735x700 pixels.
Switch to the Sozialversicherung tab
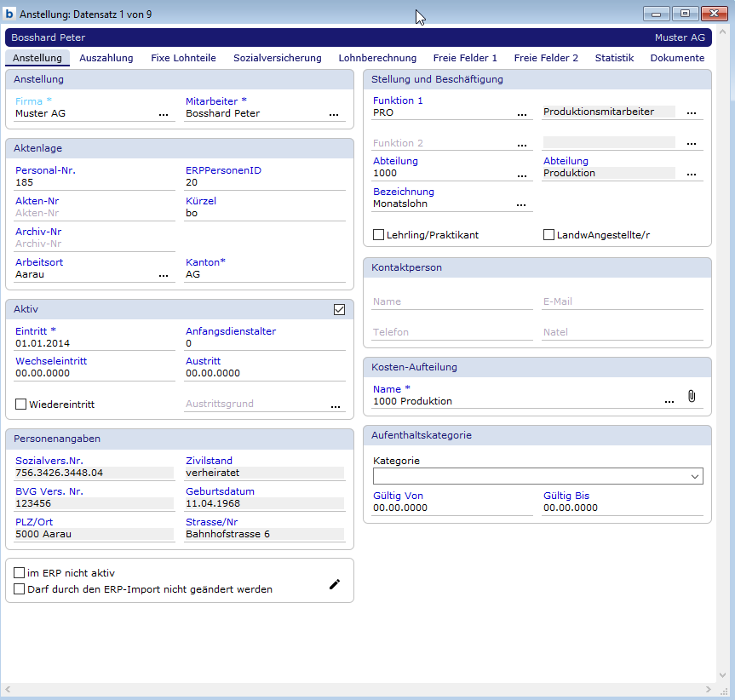(277, 58)
